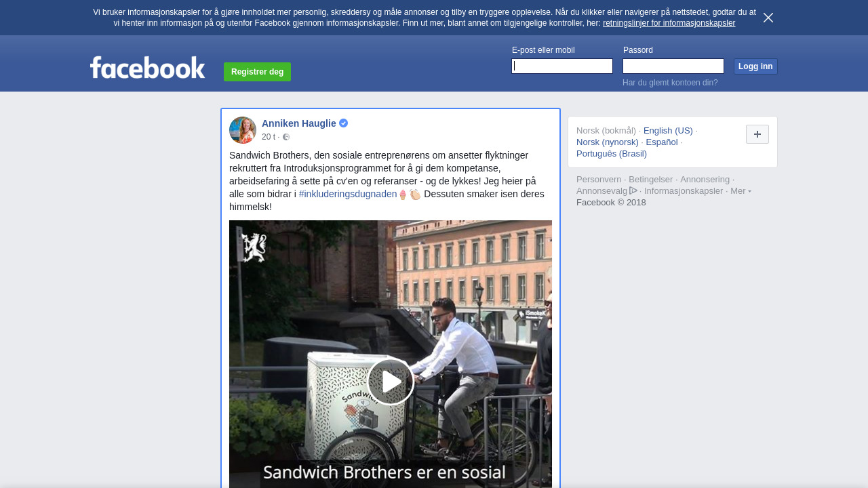Expand the Mer footer dropdown
This screenshot has width=868, height=488.
pyautogui.click(x=741, y=191)
